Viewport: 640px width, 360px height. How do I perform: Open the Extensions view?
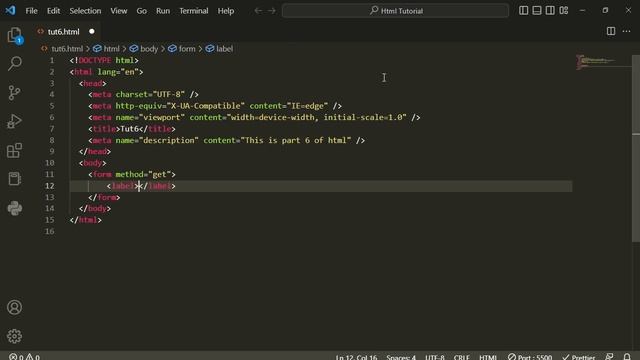[15, 150]
